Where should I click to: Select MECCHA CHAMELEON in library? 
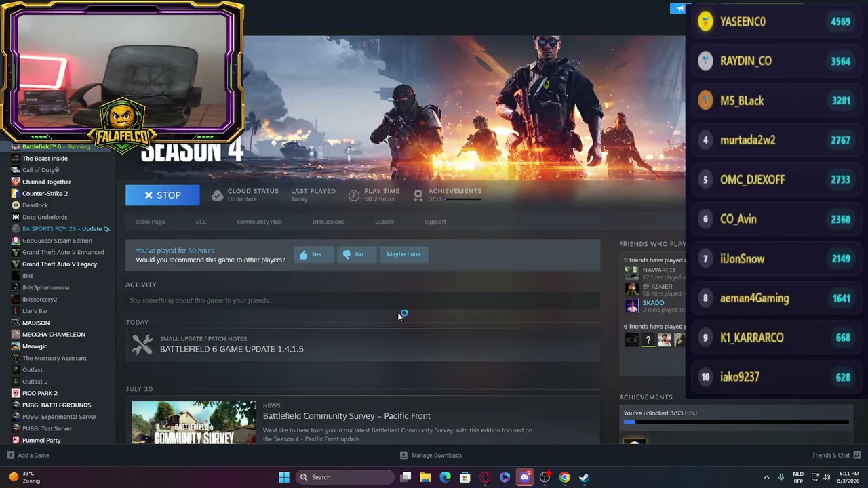[x=54, y=334]
